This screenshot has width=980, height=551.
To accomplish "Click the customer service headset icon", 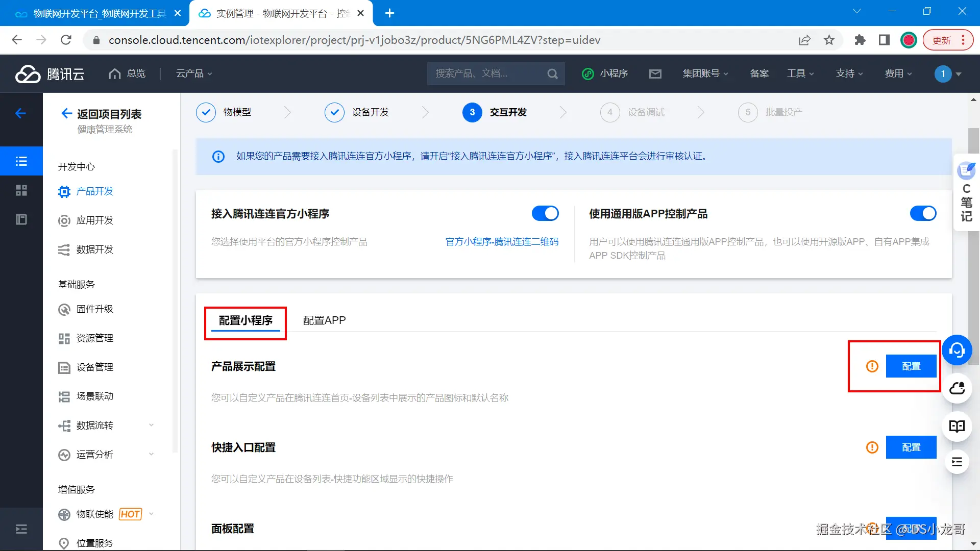I will 957,350.
